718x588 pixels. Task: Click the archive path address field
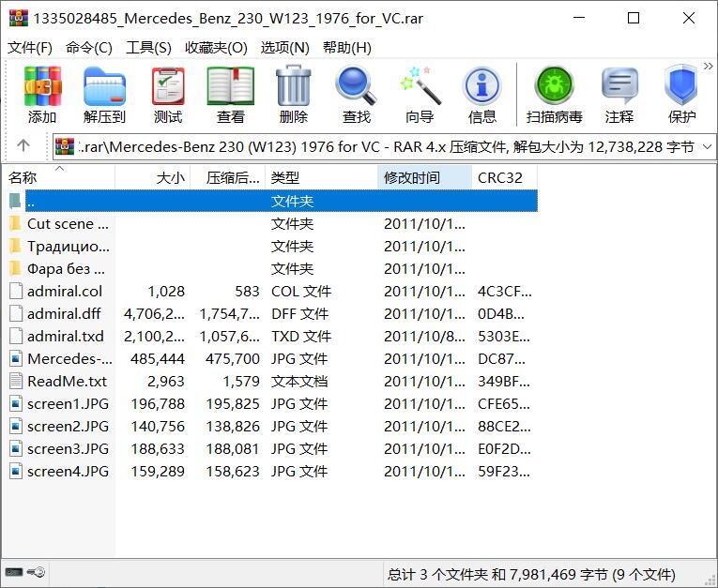click(x=384, y=147)
